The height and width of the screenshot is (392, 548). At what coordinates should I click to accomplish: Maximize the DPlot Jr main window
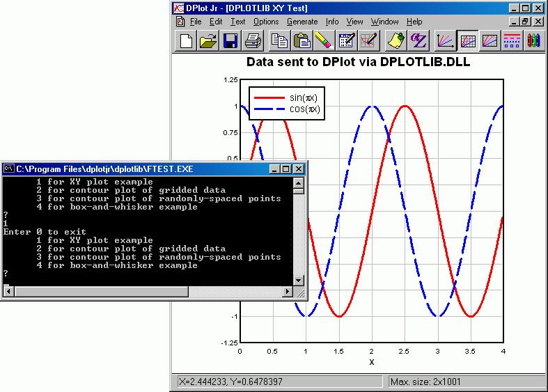pos(526,8)
